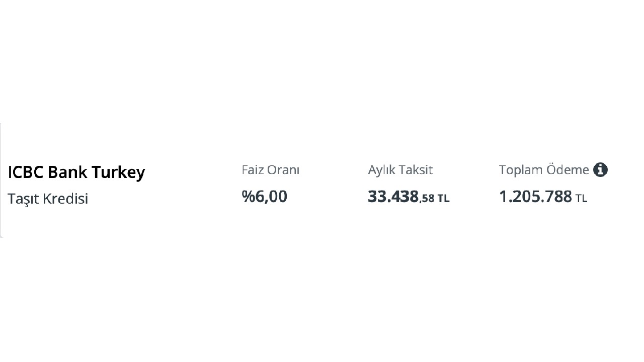Viewport: 644px width, 362px height.
Task: Click the TL suffix after 1.205.788
Action: click(581, 199)
